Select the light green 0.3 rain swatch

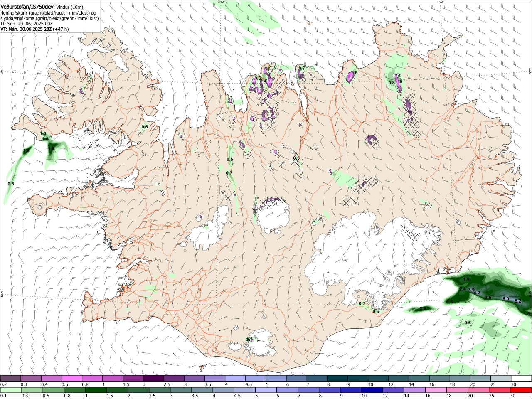(x=32, y=390)
